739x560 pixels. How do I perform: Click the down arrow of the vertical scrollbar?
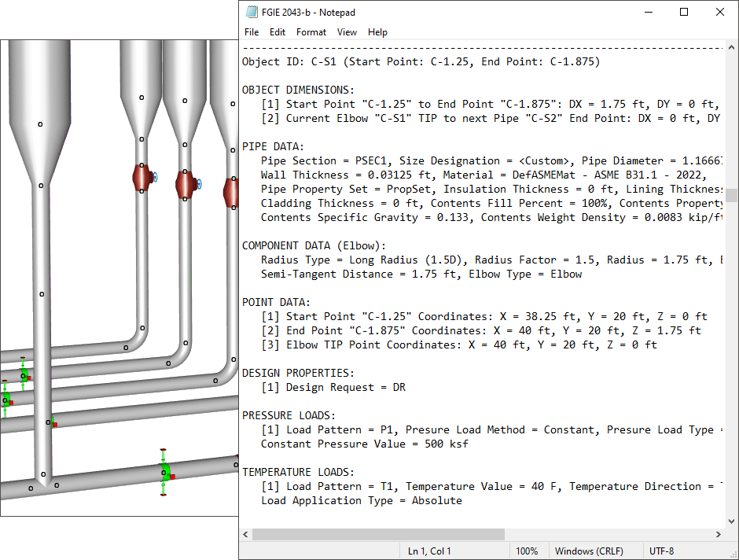tap(731, 520)
